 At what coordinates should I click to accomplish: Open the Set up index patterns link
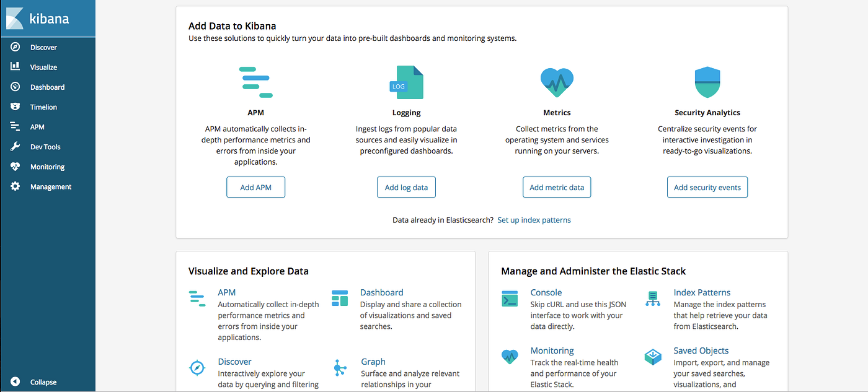tap(534, 220)
